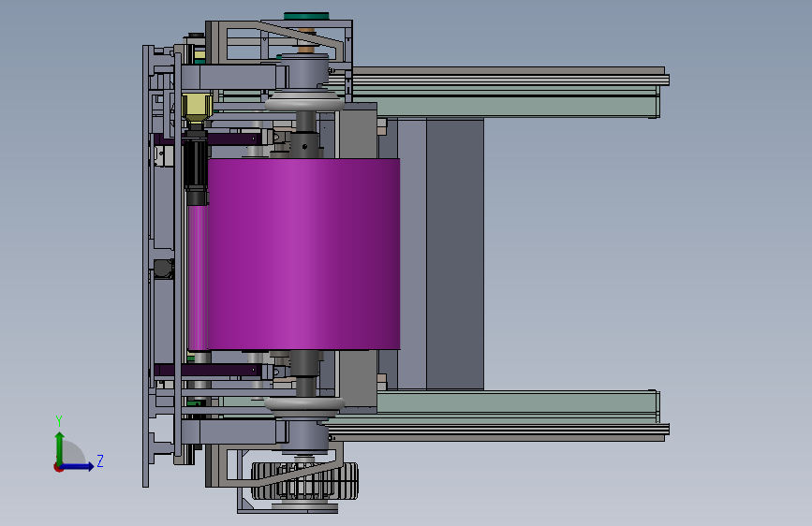Click the blue Z axis arrow
812x526 pixels.
[77, 466]
